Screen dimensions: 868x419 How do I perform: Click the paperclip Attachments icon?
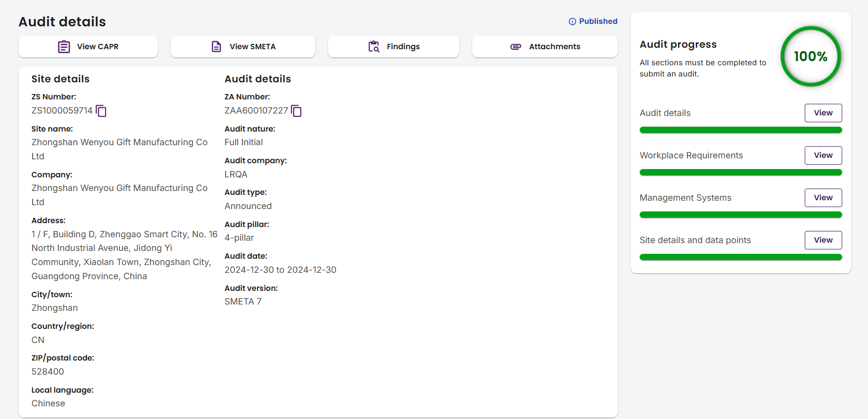pos(516,47)
